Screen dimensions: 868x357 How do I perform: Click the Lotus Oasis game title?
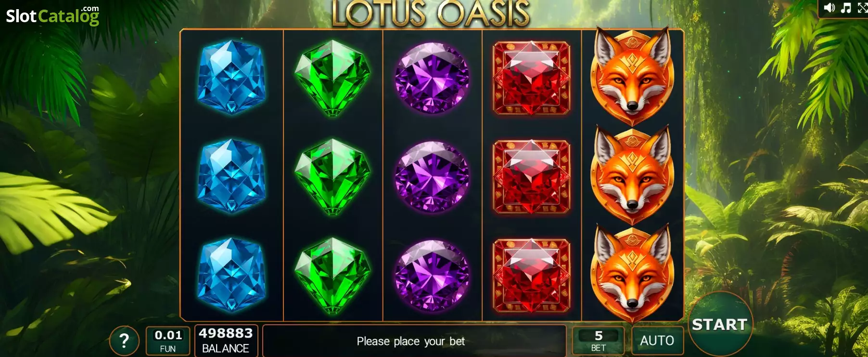[431, 13]
